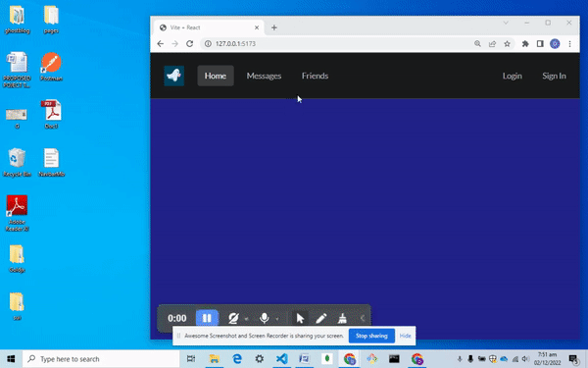Image resolution: width=588 pixels, height=368 pixels.
Task: Open the Chrome three-dot menu
Action: (569, 43)
